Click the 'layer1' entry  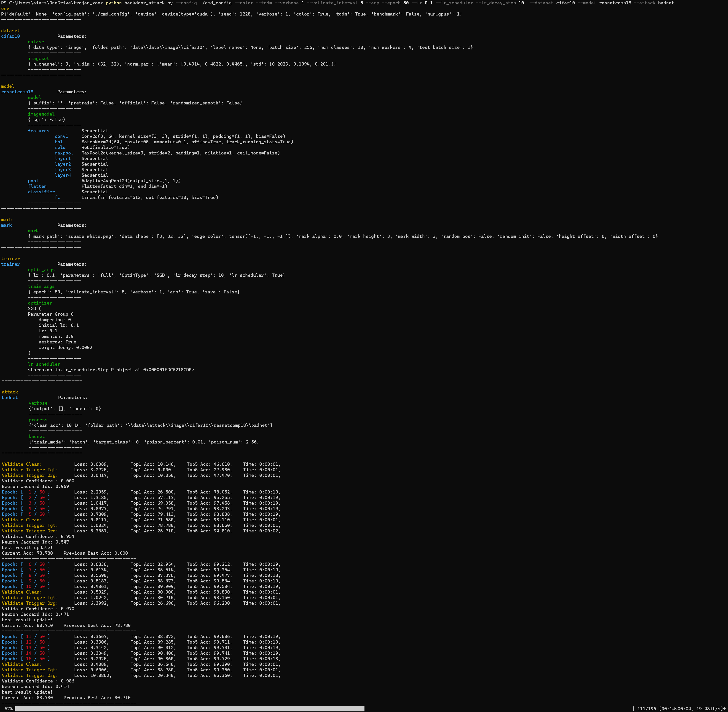point(63,158)
